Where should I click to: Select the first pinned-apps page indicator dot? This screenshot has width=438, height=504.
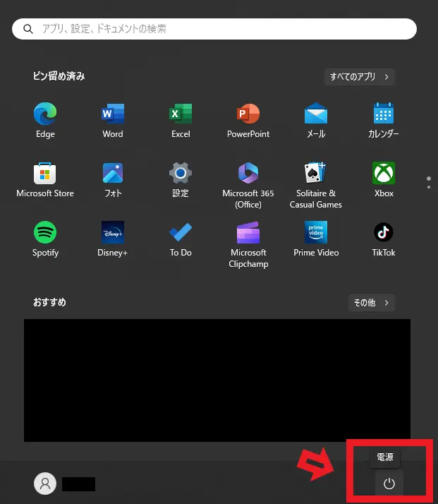(x=429, y=179)
